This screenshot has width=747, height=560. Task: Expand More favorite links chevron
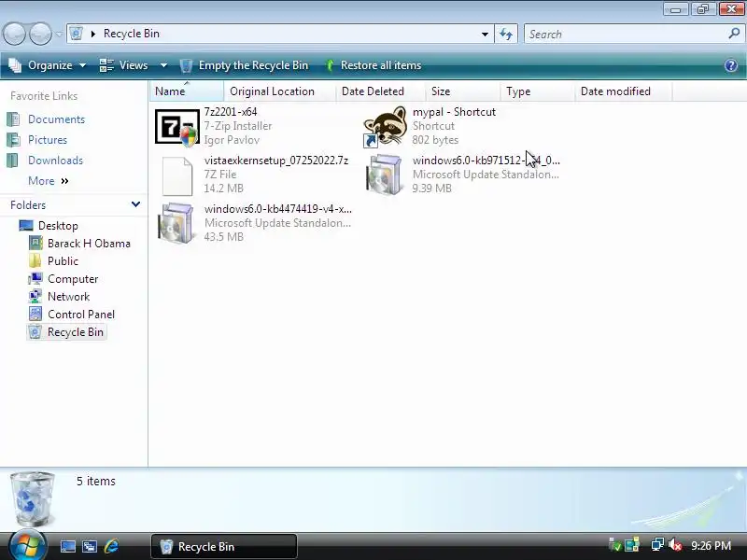pos(64,181)
